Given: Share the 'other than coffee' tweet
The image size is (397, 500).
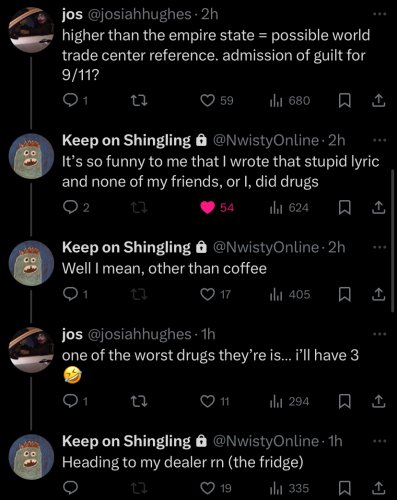Looking at the screenshot, I should [378, 294].
